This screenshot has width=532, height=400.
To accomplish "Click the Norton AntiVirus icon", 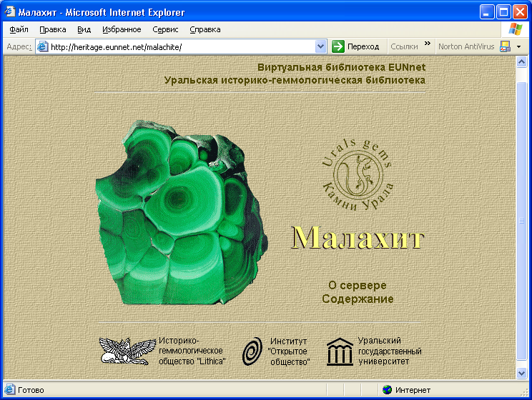I will (x=505, y=46).
